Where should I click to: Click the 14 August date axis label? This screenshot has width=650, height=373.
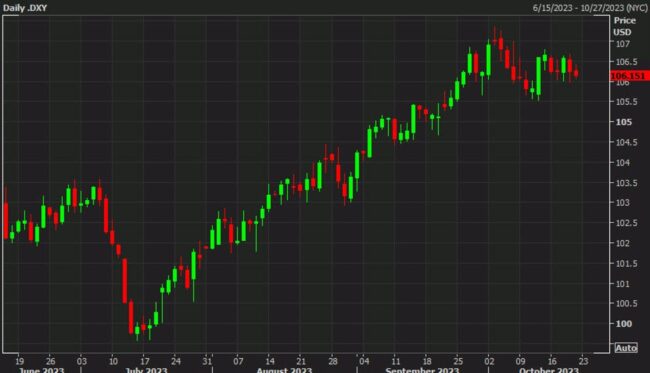point(269,361)
